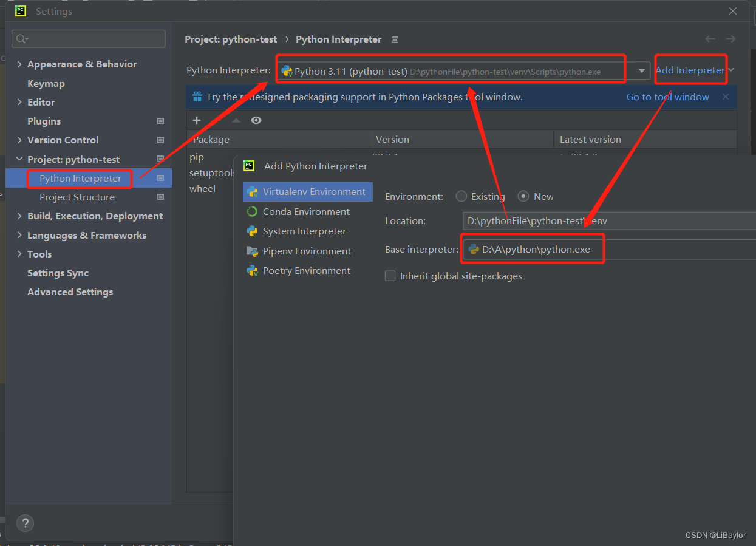Click the Version Control project-level marker icon
This screenshot has width=756, height=546.
click(160, 140)
